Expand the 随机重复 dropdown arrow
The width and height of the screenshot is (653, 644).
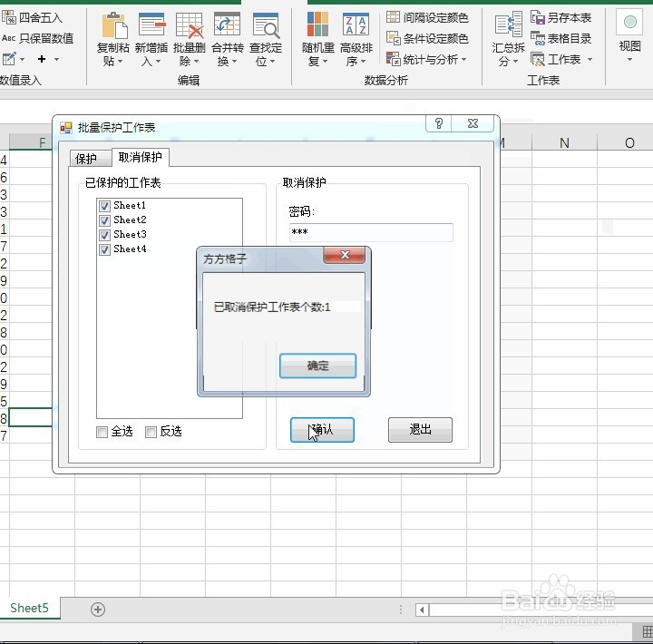325,62
